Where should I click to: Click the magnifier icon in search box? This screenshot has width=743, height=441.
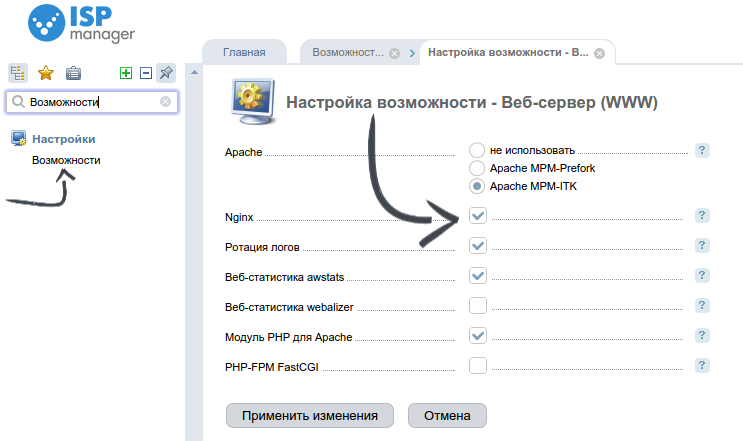pyautogui.click(x=18, y=101)
